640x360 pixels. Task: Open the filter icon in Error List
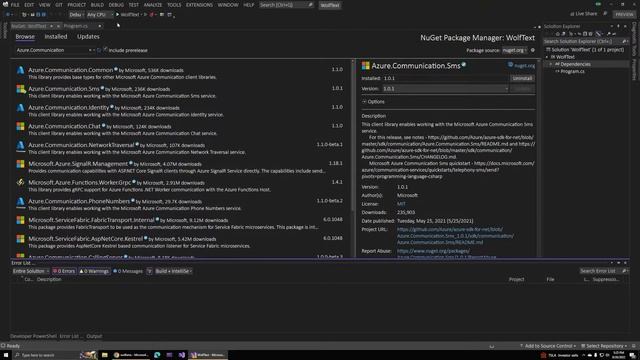(x=150, y=271)
